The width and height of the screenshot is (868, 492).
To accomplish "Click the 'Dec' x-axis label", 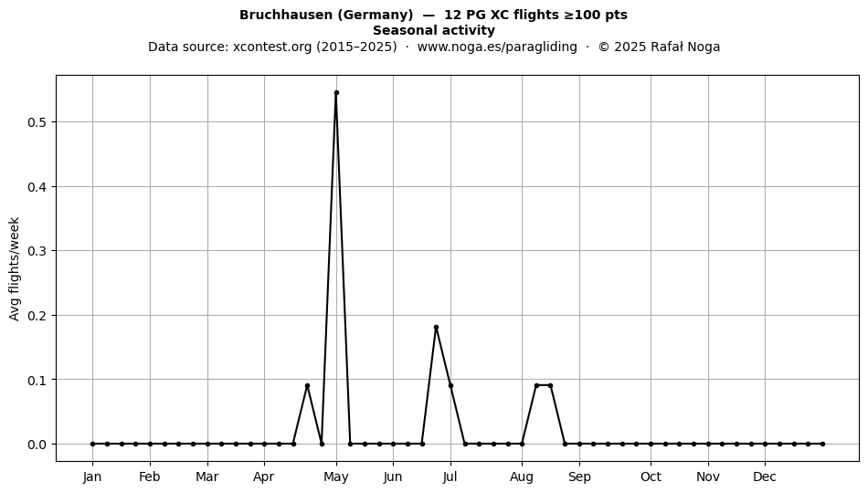I will coord(765,476).
